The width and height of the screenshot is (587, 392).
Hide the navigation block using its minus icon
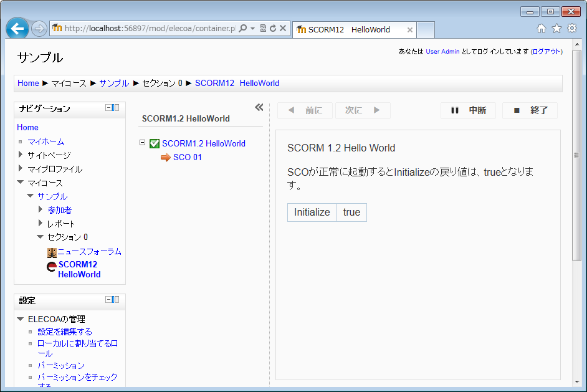pos(108,108)
